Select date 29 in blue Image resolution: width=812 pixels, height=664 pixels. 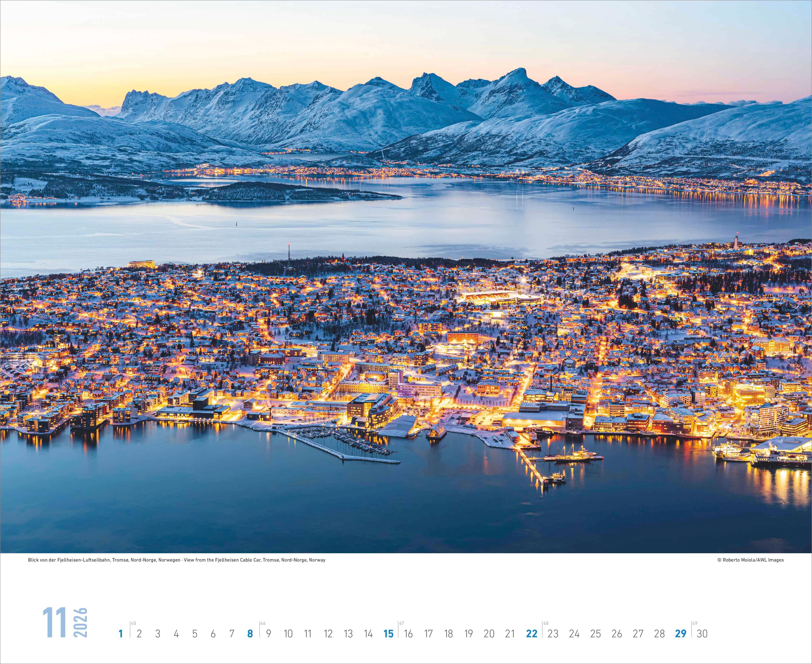tap(680, 634)
